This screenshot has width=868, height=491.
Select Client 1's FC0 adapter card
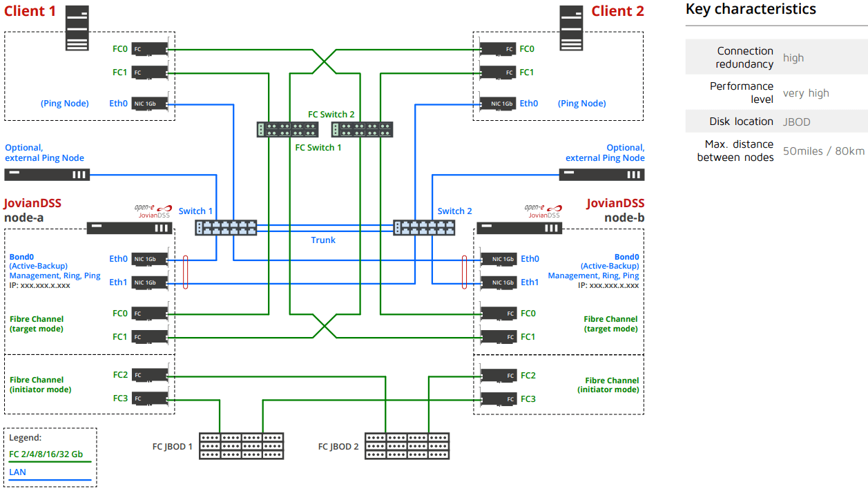tap(150, 50)
